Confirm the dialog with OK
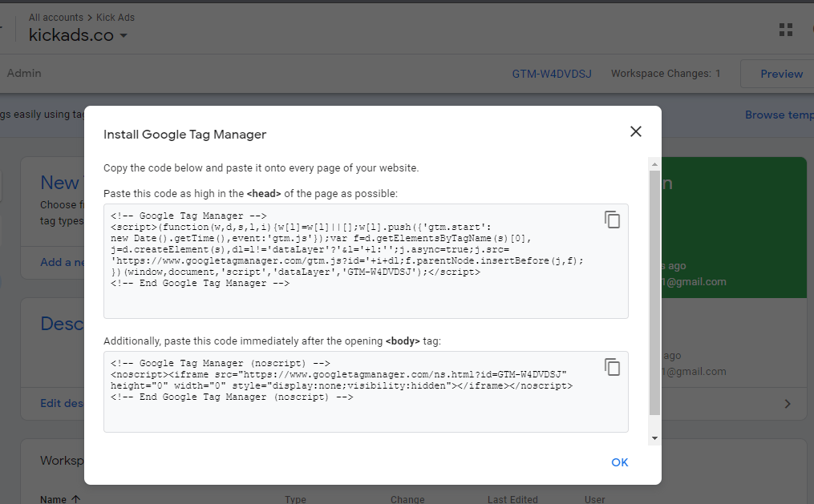 tap(619, 462)
